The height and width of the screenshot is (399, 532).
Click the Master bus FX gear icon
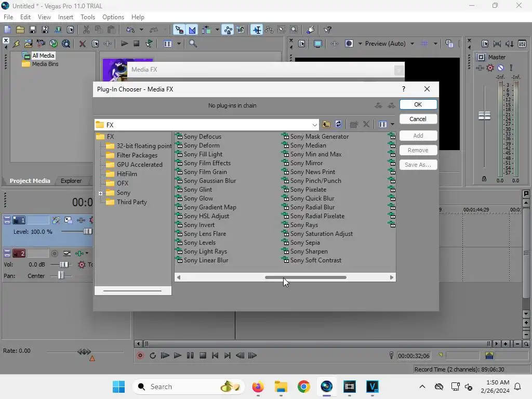coord(490,68)
